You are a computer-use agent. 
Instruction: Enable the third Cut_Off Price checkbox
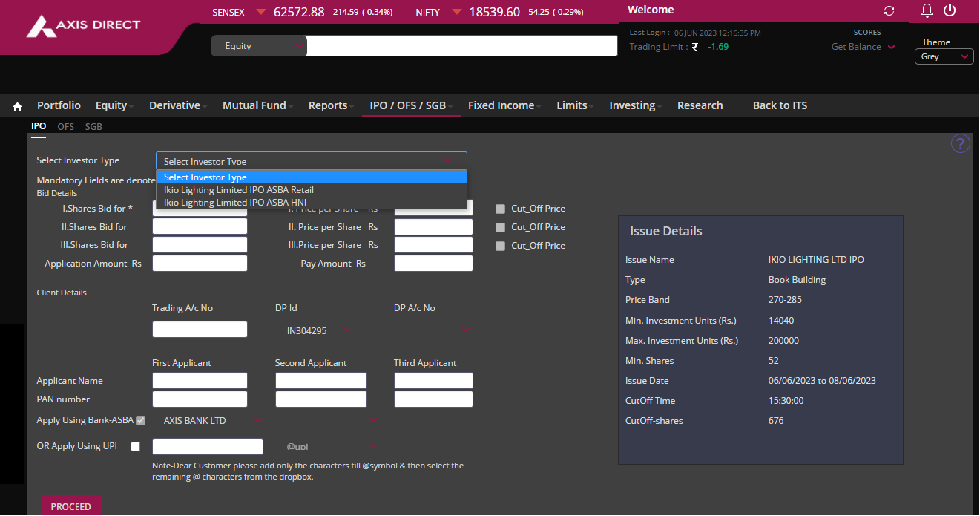[501, 246]
